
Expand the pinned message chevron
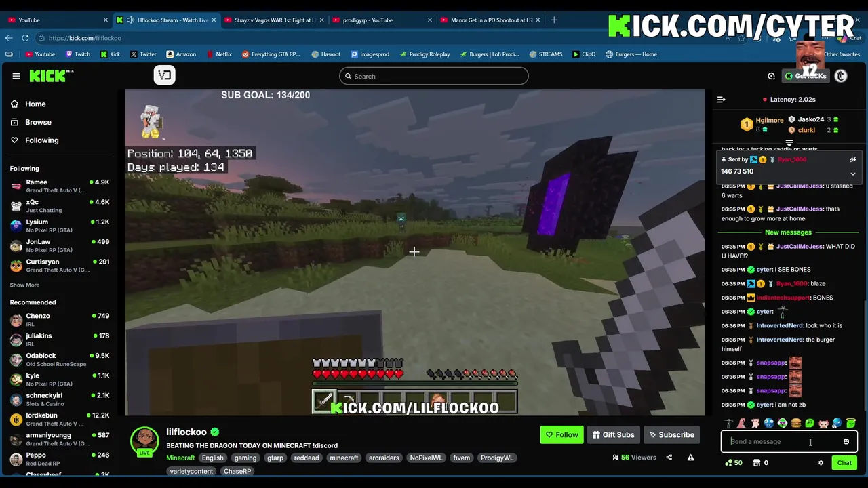point(853,174)
